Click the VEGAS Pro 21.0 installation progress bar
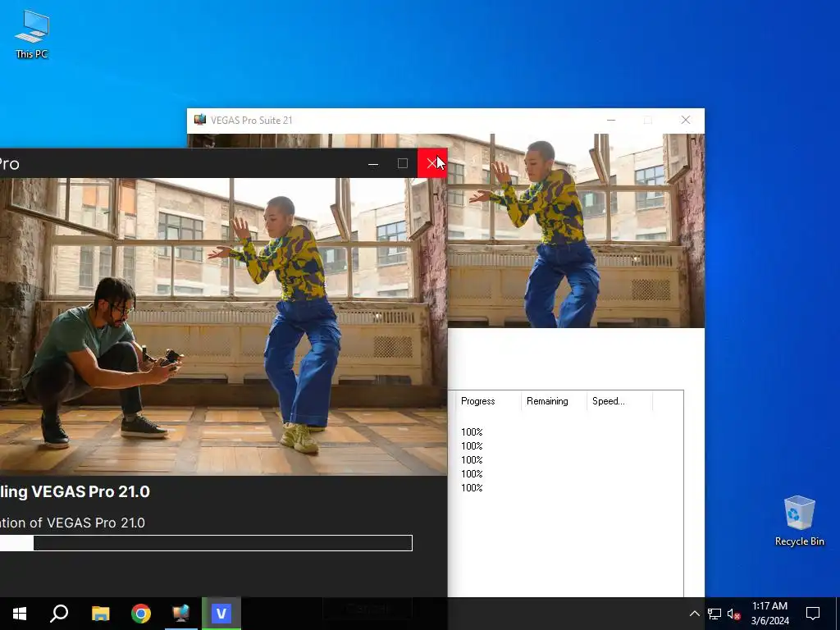The height and width of the screenshot is (630, 840). pyautogui.click(x=206, y=543)
